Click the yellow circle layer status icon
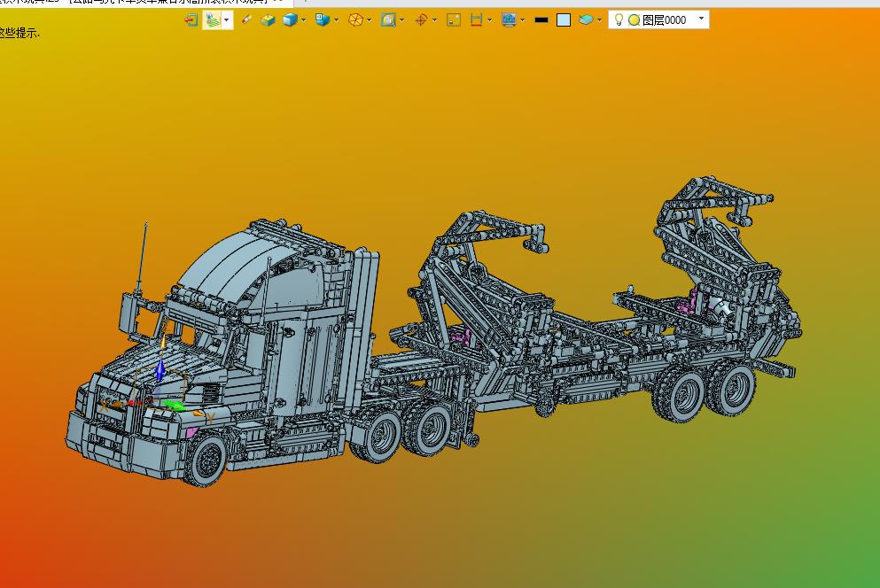The height and width of the screenshot is (588, 880). click(634, 20)
